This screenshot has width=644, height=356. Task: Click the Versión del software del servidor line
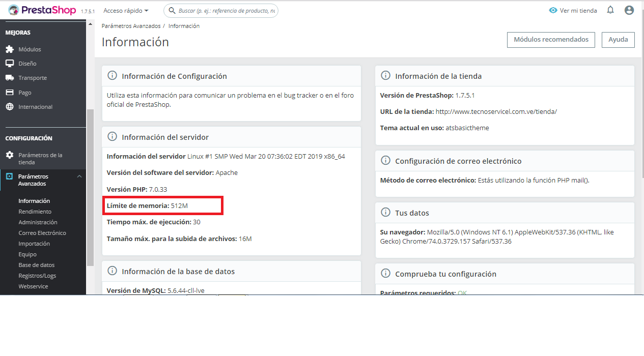pos(172,172)
